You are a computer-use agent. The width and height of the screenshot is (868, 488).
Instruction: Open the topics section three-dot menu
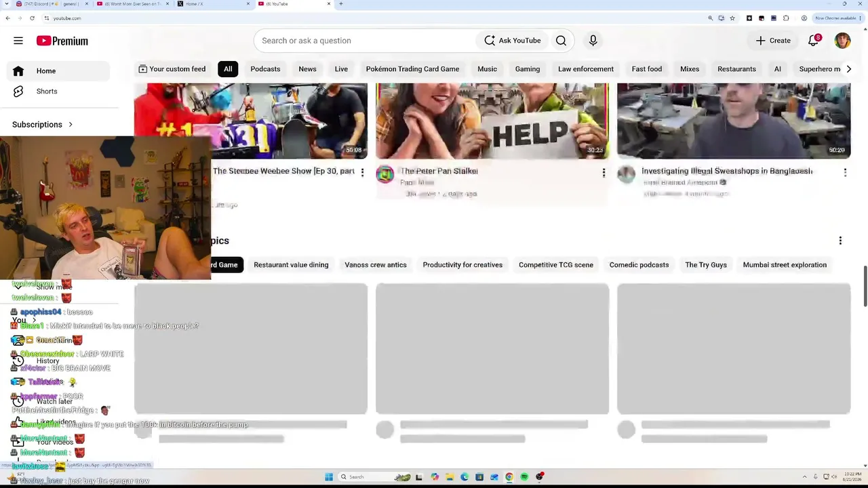[840, 241]
